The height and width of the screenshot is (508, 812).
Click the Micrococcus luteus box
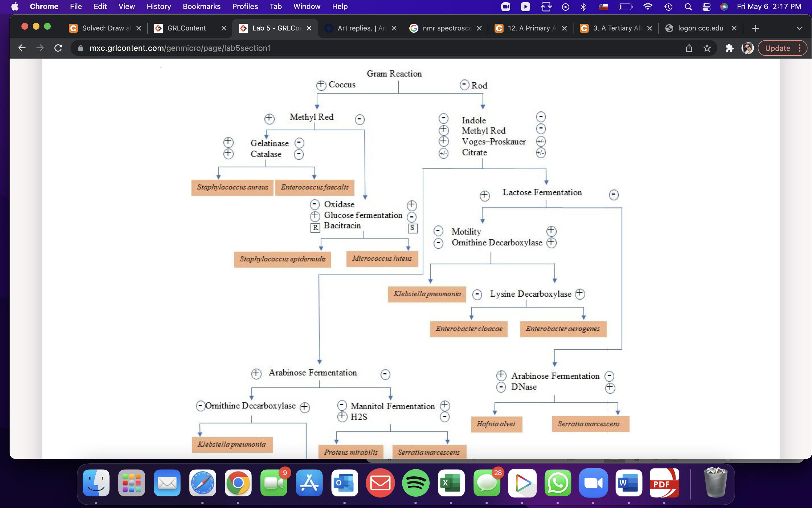[x=382, y=259]
